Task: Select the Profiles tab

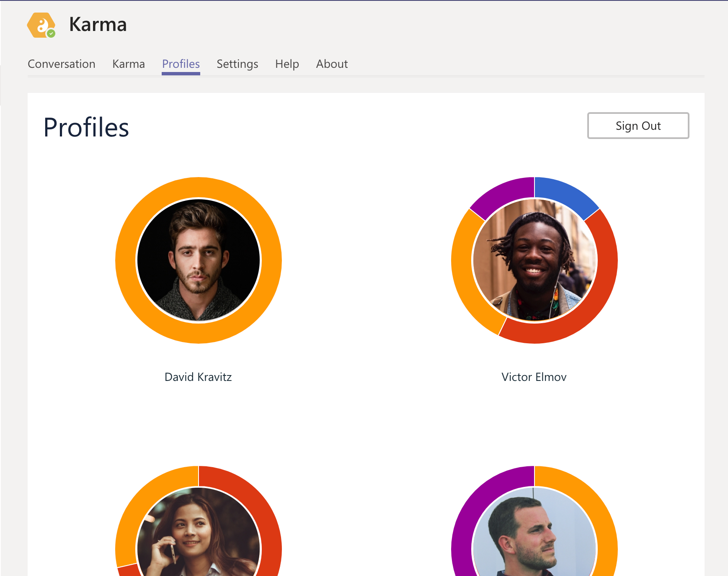Action: click(181, 64)
